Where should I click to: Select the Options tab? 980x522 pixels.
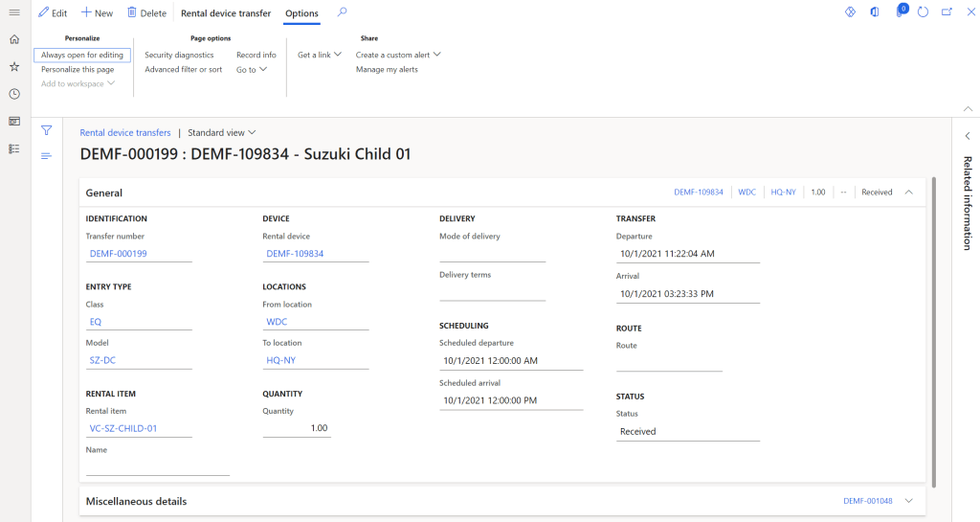click(301, 13)
